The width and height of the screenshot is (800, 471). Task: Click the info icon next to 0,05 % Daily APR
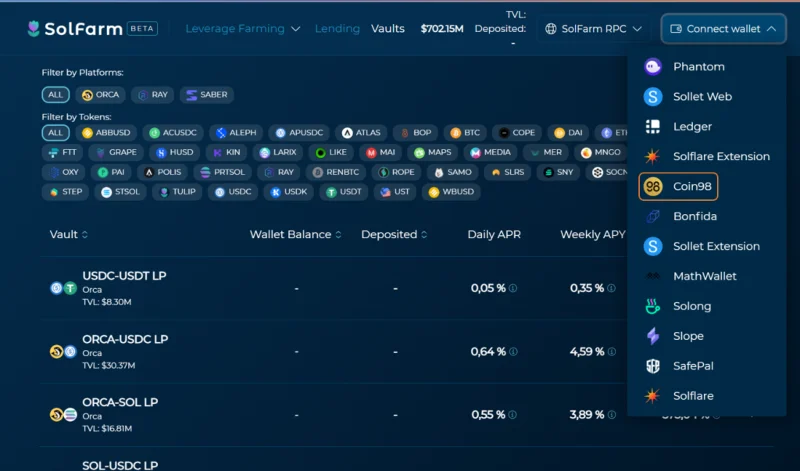point(513,288)
